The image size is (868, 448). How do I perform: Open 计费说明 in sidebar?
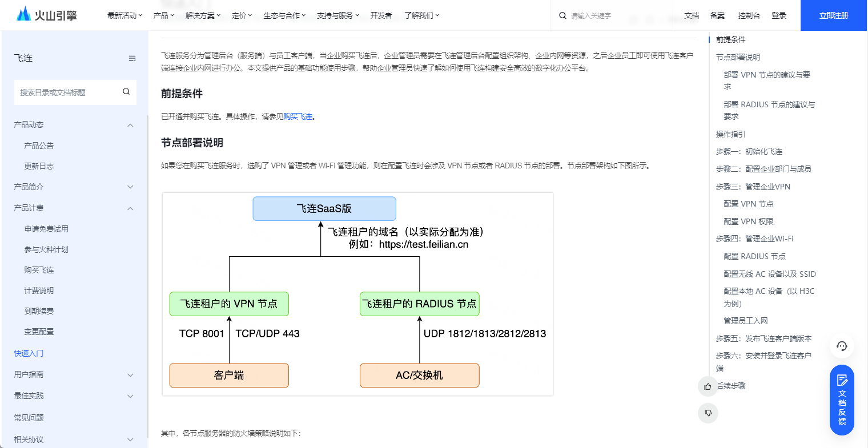click(39, 290)
